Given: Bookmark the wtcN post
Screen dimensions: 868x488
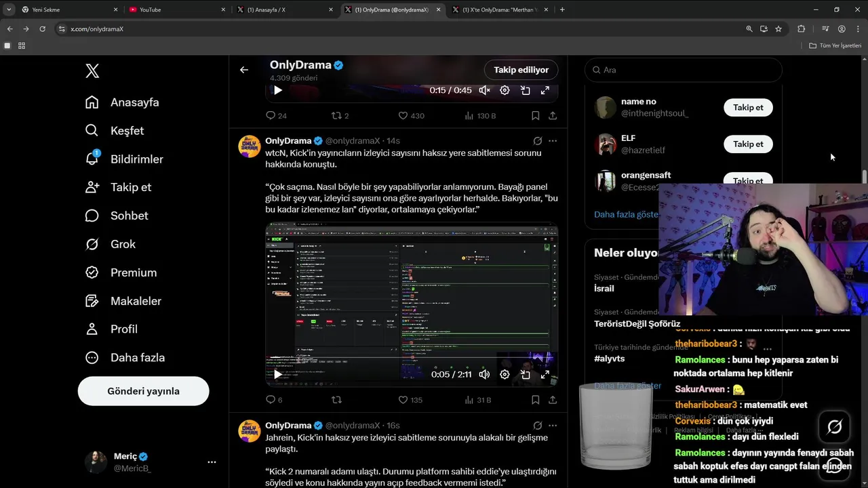Looking at the screenshot, I should pyautogui.click(x=535, y=400).
